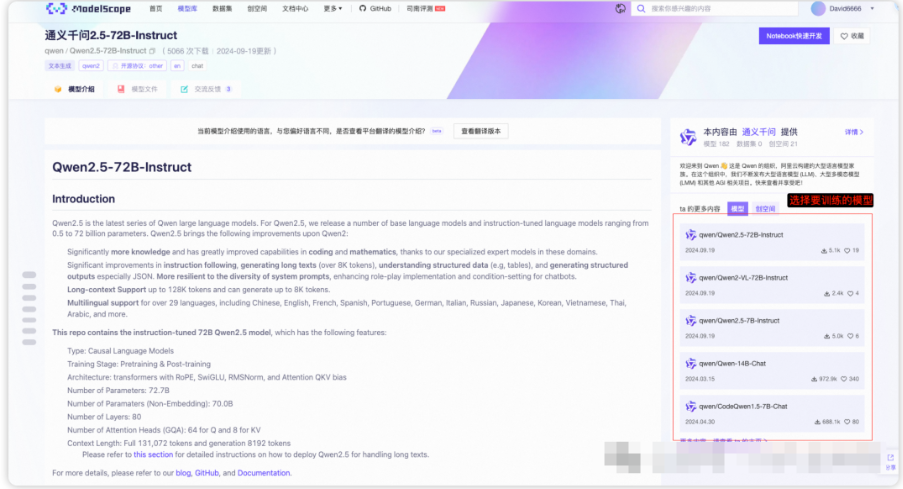This screenshot has width=903, height=489.
Task: Open 模型库 in the navbar
Action: pos(187,9)
